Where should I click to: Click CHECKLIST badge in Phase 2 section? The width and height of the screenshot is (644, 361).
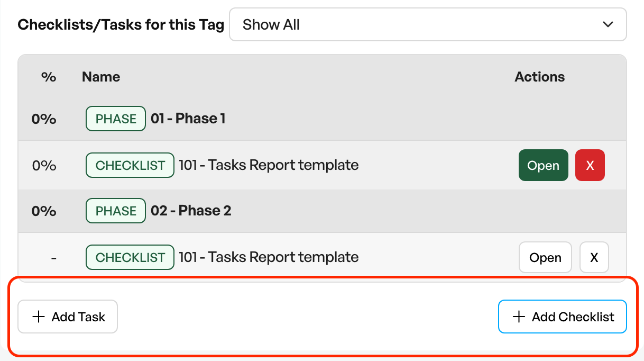point(130,257)
